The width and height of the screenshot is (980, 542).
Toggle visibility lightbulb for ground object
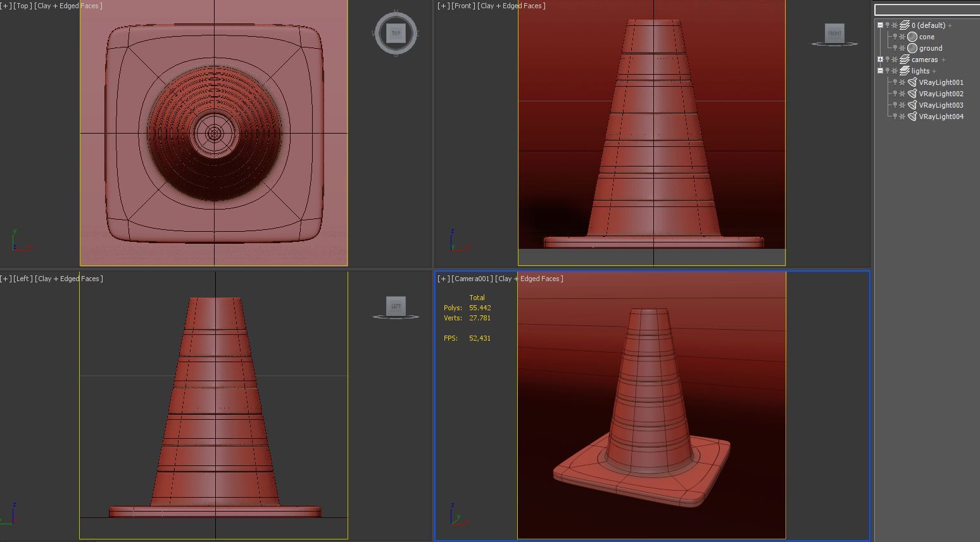(895, 48)
